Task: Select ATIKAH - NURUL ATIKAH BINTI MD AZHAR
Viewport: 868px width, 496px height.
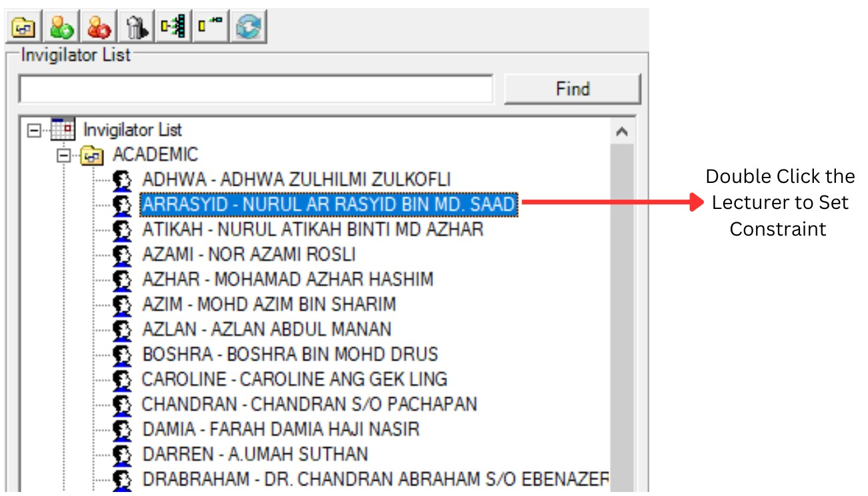Action: point(312,230)
